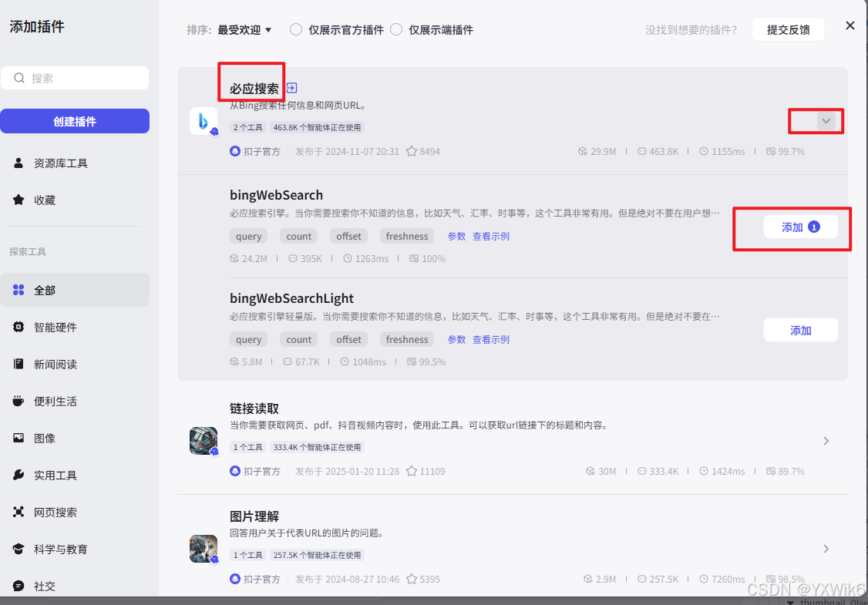Enable 仅展示端插件 radio option
Viewport: 868px width, 605px height.
396,29
